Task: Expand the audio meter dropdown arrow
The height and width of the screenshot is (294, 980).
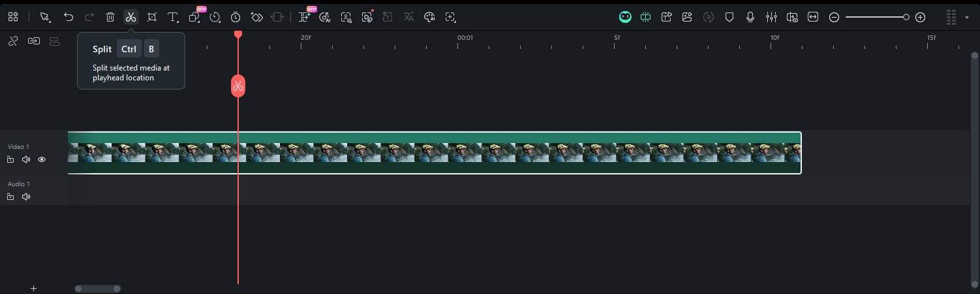Action: pos(967,17)
